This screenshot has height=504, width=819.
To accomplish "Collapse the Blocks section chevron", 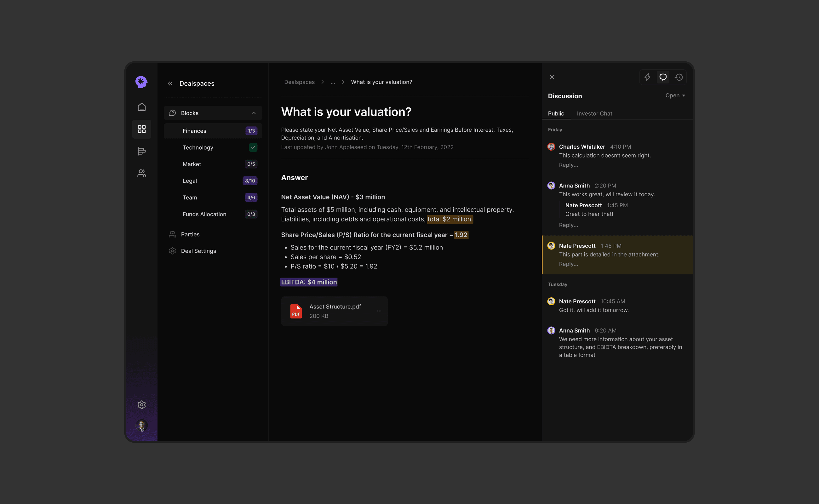I will point(253,113).
